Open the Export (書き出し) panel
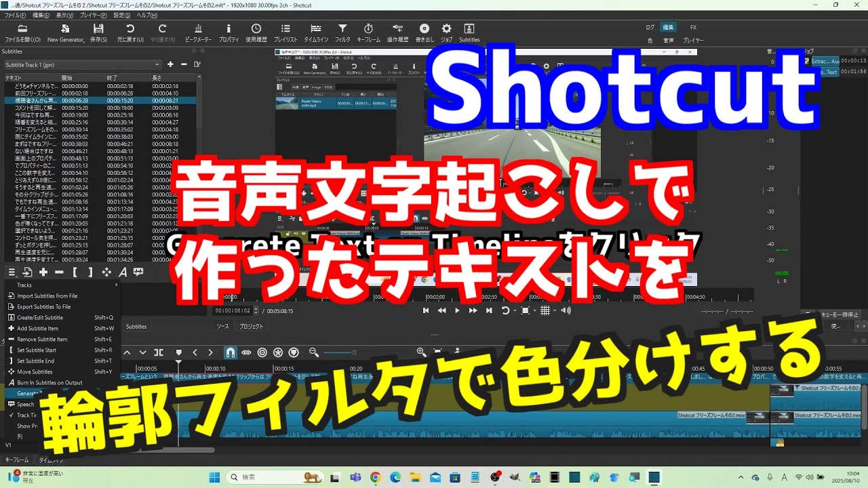Screen dimensions: 868x488 (x=425, y=33)
